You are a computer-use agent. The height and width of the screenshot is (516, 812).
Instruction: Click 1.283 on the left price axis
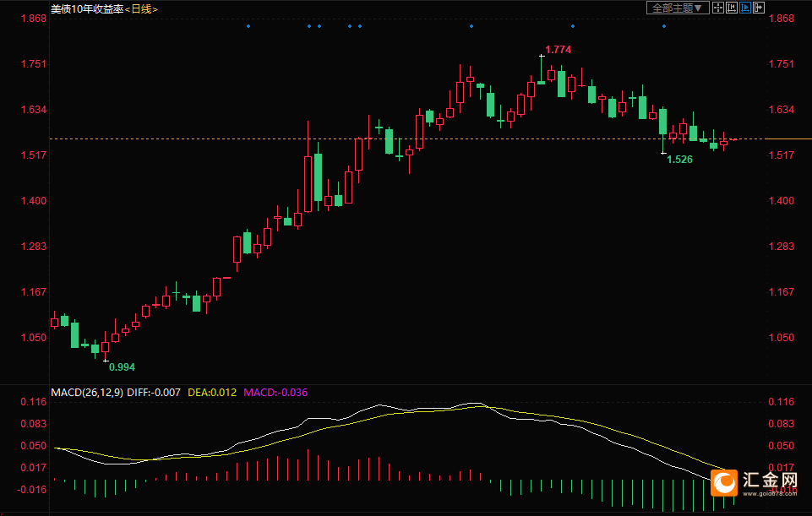[x=34, y=247]
